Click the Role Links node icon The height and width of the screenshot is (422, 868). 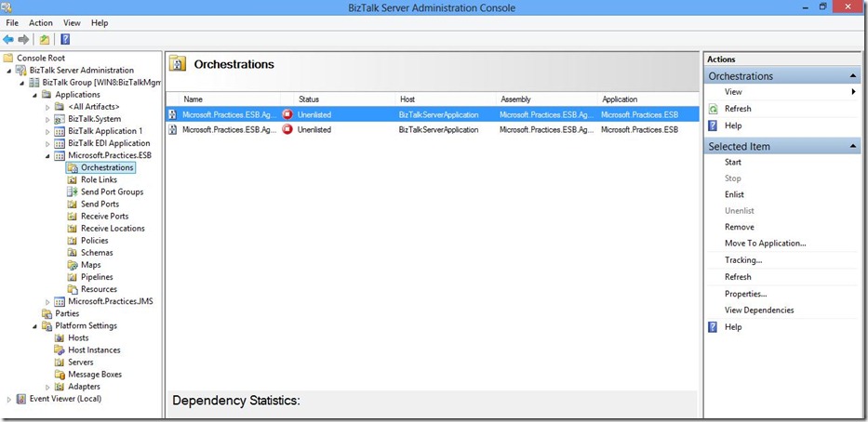(72, 179)
